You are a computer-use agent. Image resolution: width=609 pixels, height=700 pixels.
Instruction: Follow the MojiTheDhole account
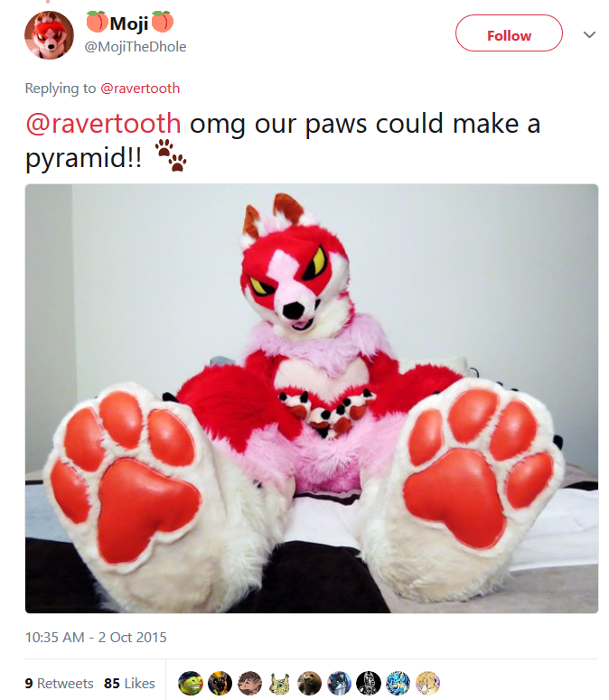509,33
